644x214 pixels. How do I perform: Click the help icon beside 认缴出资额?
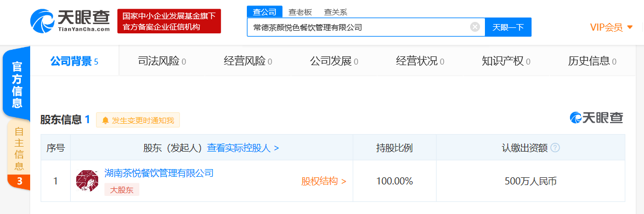coord(555,148)
